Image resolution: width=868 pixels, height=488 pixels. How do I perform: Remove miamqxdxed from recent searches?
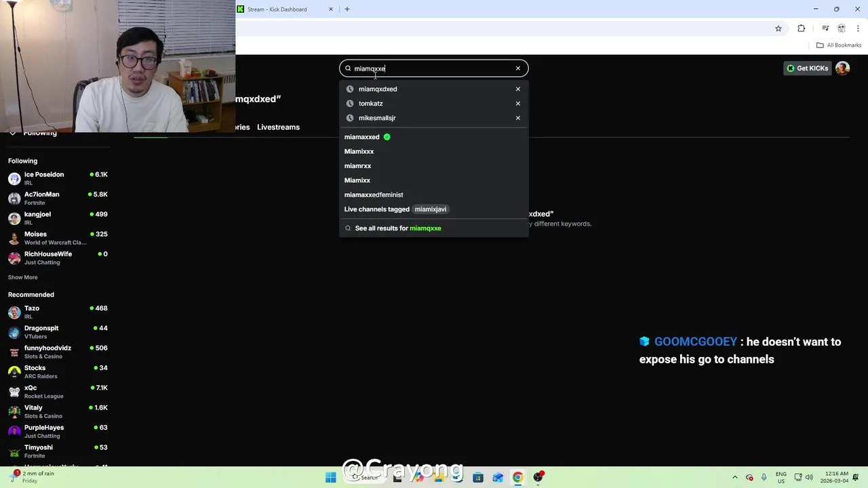tap(518, 89)
